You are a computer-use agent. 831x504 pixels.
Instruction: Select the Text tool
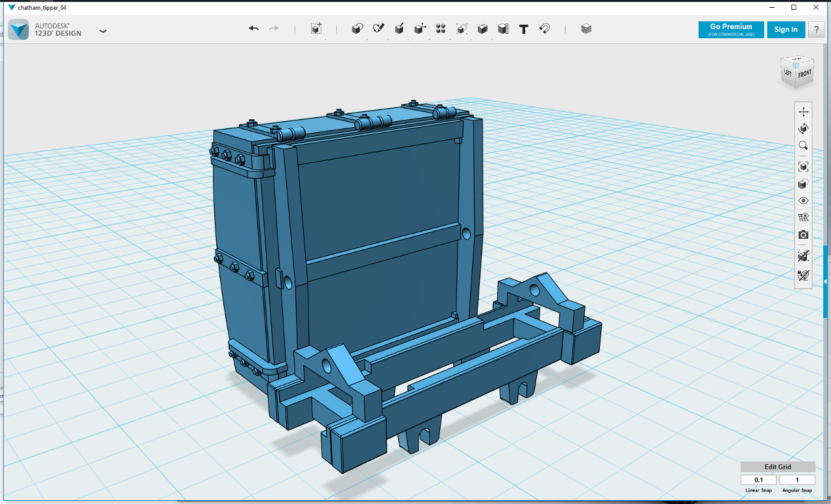[x=524, y=29]
